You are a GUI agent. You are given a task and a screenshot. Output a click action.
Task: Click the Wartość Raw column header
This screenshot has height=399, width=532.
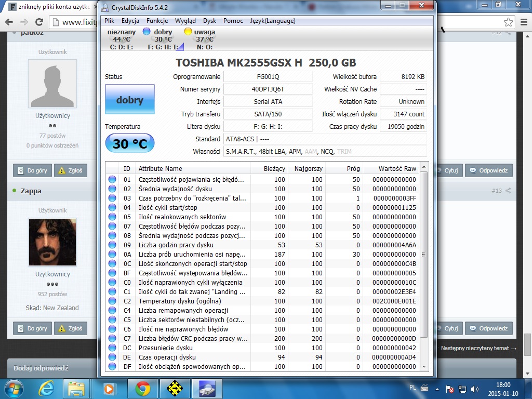point(391,169)
